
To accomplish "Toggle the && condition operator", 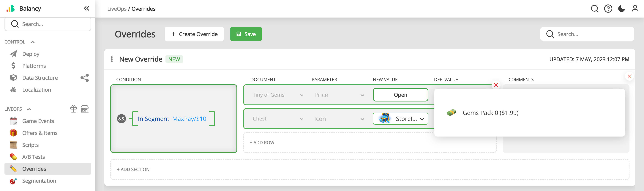I will (x=121, y=119).
